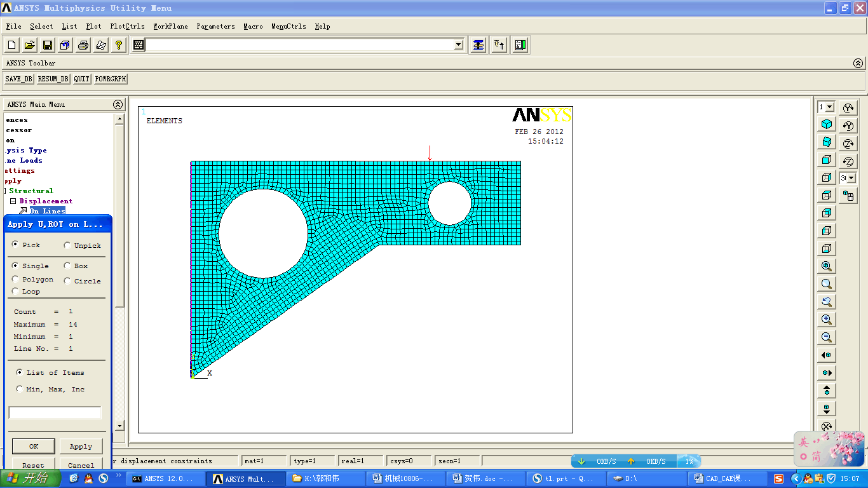
Task: Select the Isometric View cube icon
Action: point(827,124)
